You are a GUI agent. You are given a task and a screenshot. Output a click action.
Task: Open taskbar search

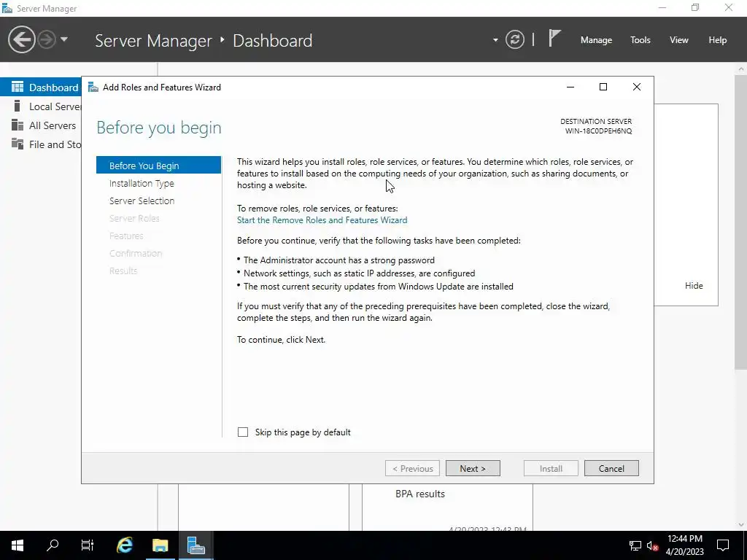point(53,545)
